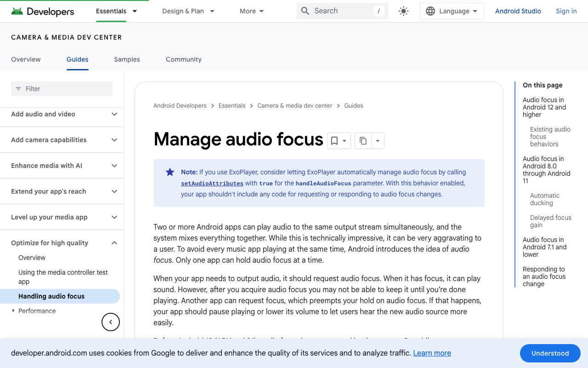Click the Android Developers logo
This screenshot has height=368, width=588.
[42, 11]
